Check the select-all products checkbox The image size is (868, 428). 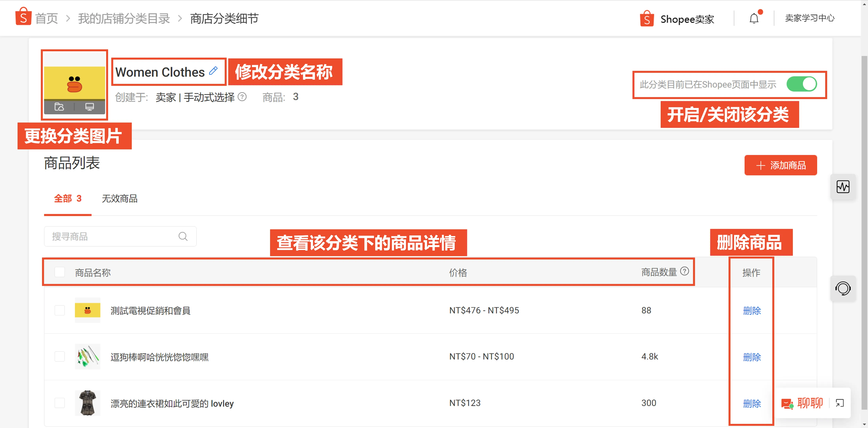(60, 272)
